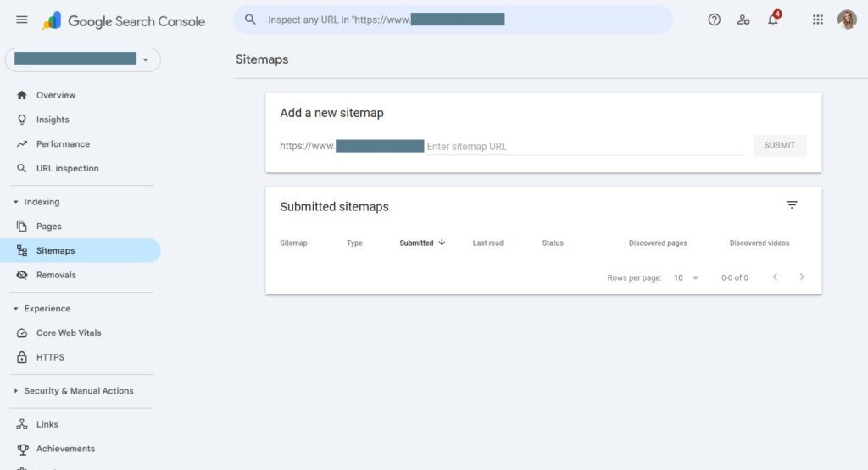Click the Submitted sitemaps heading
Screen dimensions: 868x470
334,207
